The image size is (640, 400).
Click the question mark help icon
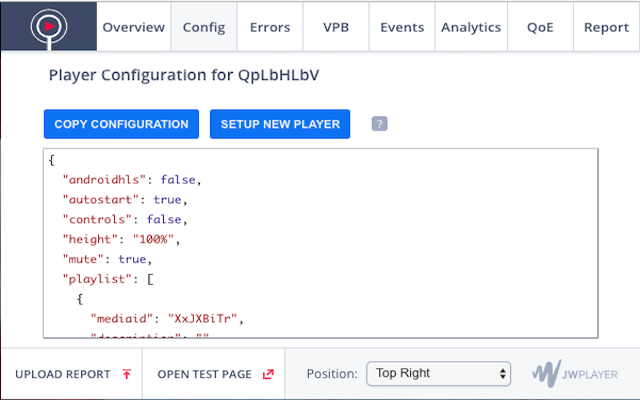(379, 124)
